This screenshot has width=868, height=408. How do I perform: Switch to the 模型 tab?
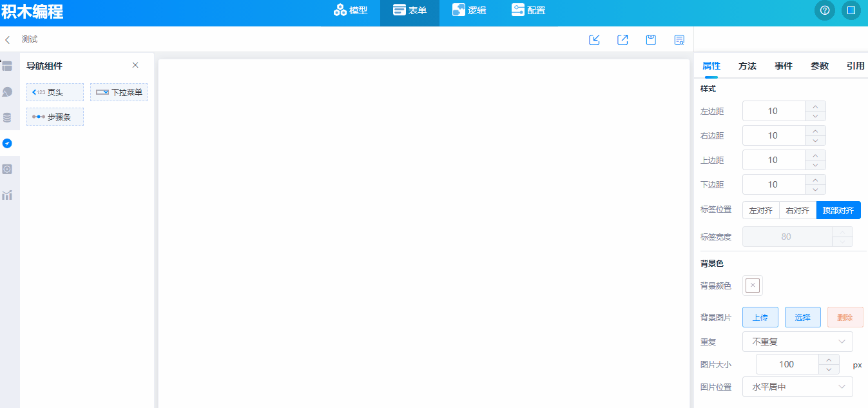pyautogui.click(x=351, y=10)
